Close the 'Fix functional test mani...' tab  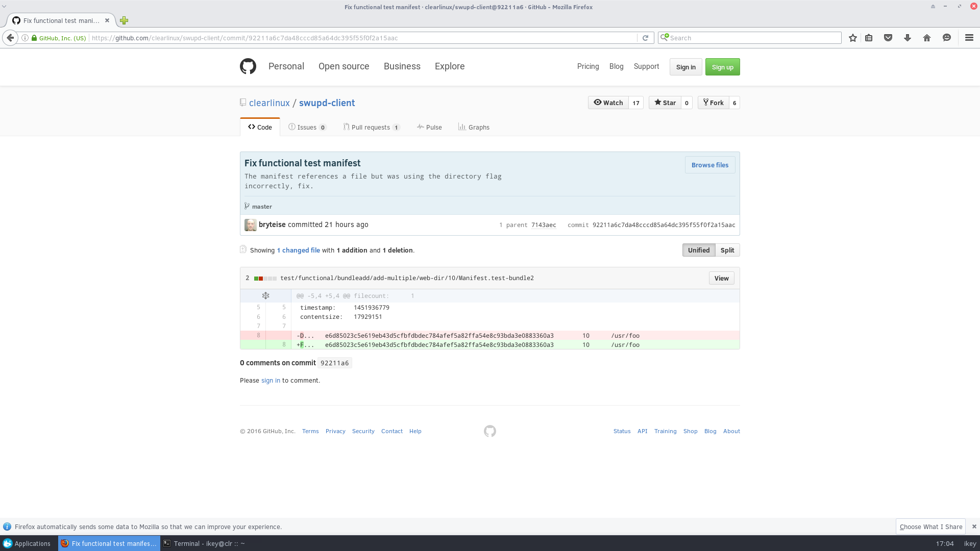click(x=107, y=20)
